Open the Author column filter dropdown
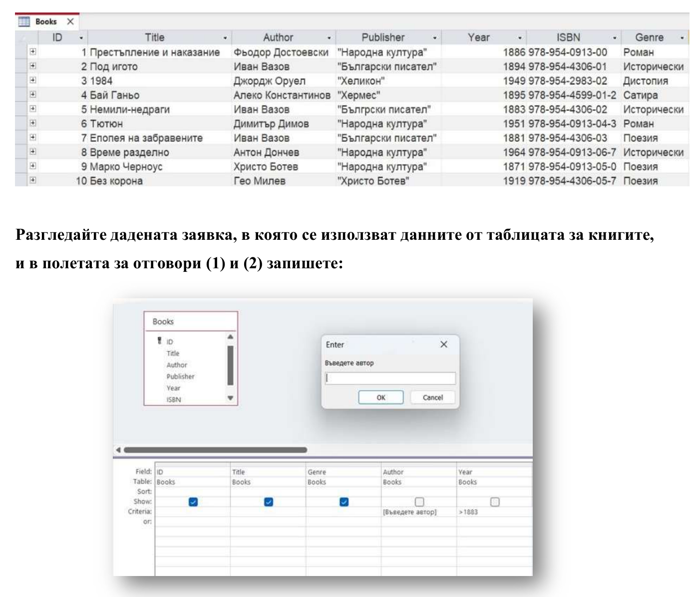700x597 pixels. pos(329,38)
